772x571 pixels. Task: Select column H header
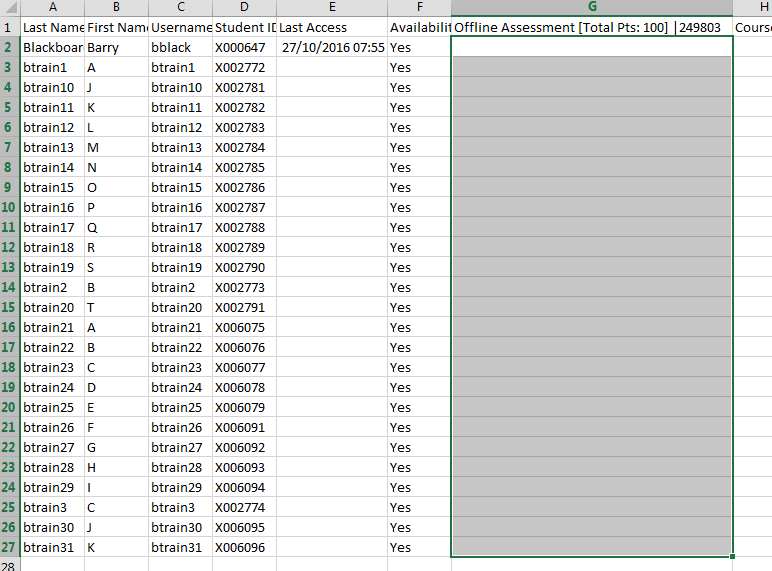tap(752, 7)
